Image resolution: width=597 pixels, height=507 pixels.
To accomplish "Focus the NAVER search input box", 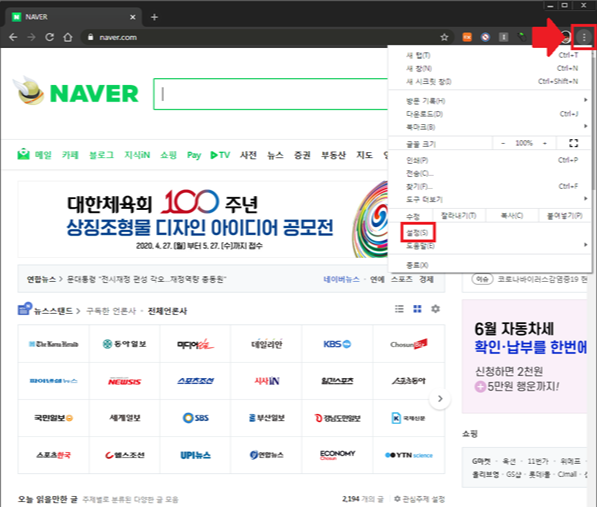I will coord(271,94).
